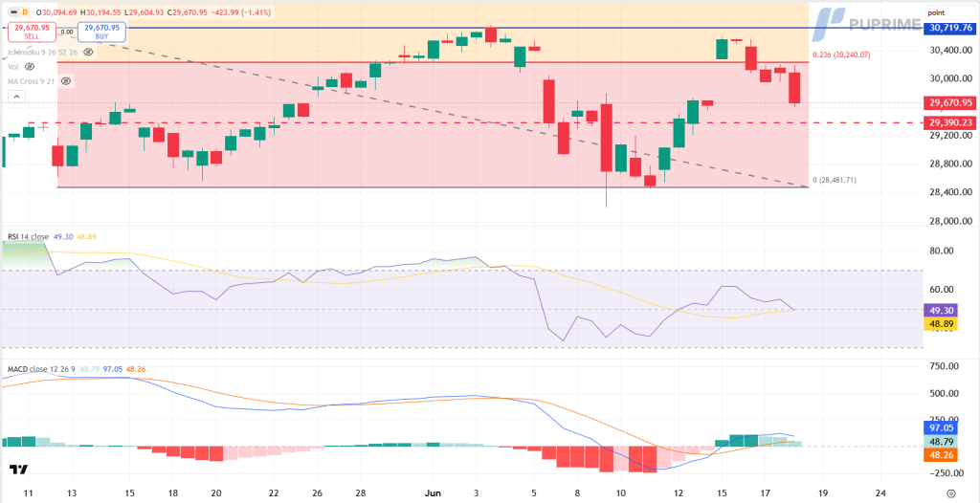Click the RSI moving average label 48.89
This screenshot has width=980, height=503.
coord(941,323)
